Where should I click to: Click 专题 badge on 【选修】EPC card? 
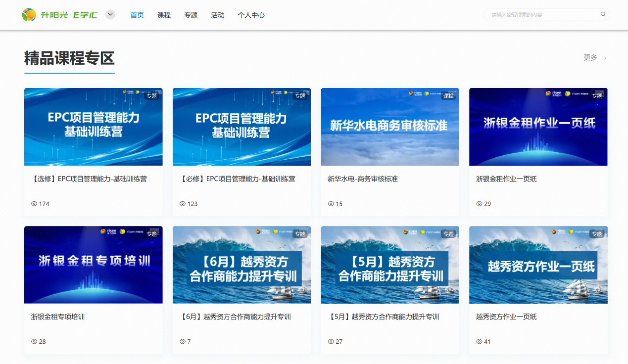[x=151, y=96]
